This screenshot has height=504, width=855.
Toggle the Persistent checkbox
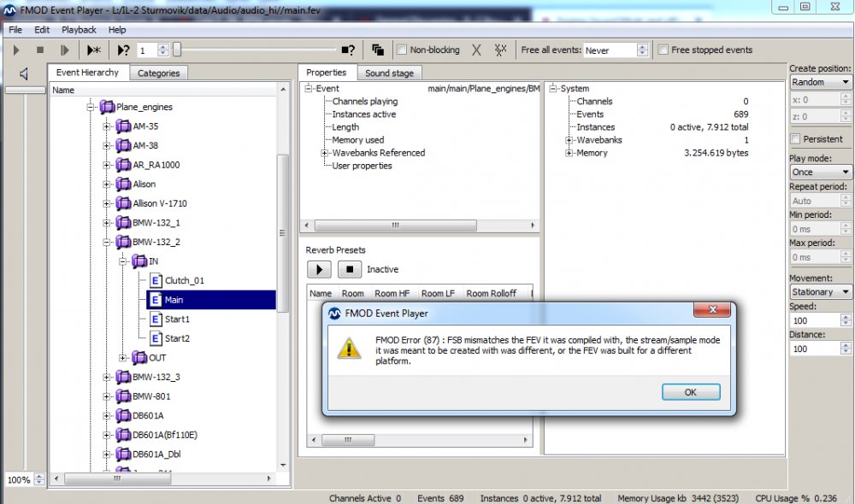[x=795, y=139]
